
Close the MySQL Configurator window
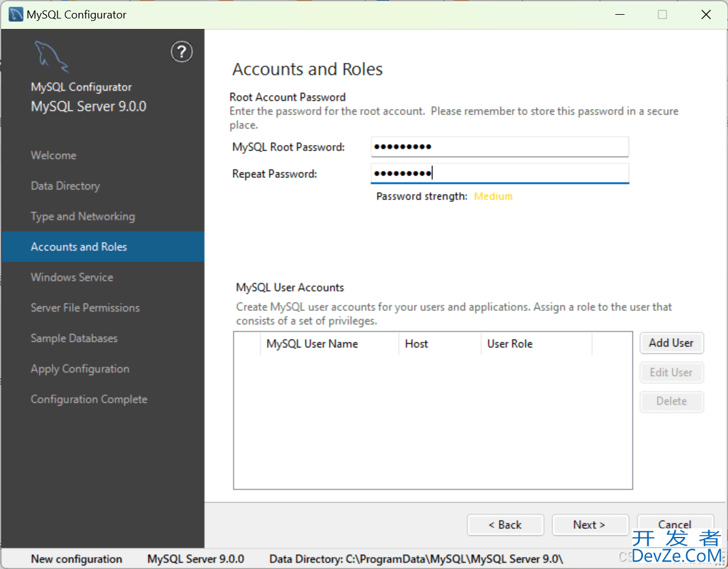(706, 14)
